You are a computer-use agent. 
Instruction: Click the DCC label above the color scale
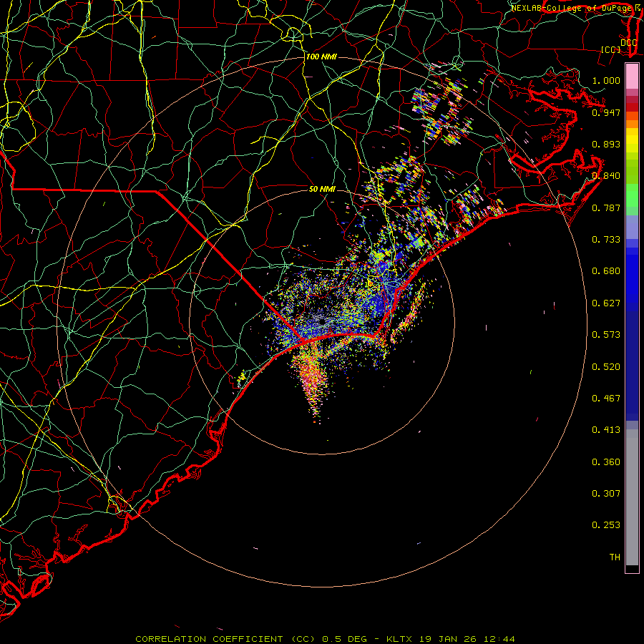click(x=629, y=42)
